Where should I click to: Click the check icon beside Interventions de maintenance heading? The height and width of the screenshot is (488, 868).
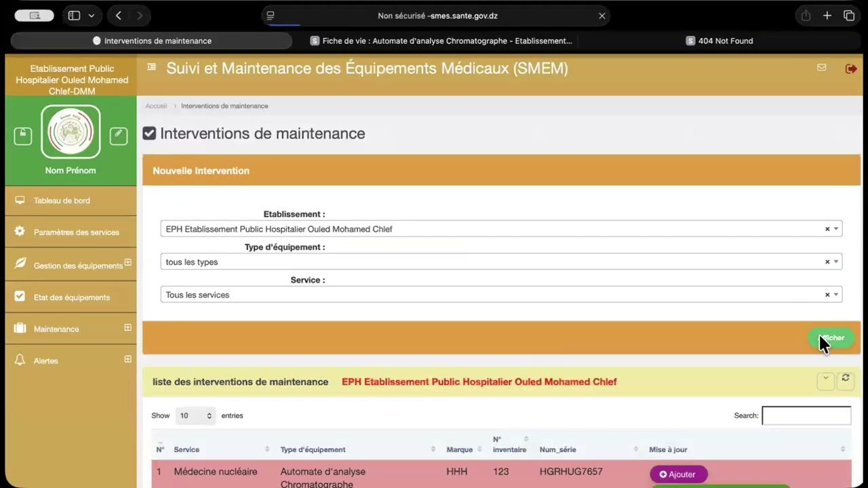point(149,134)
